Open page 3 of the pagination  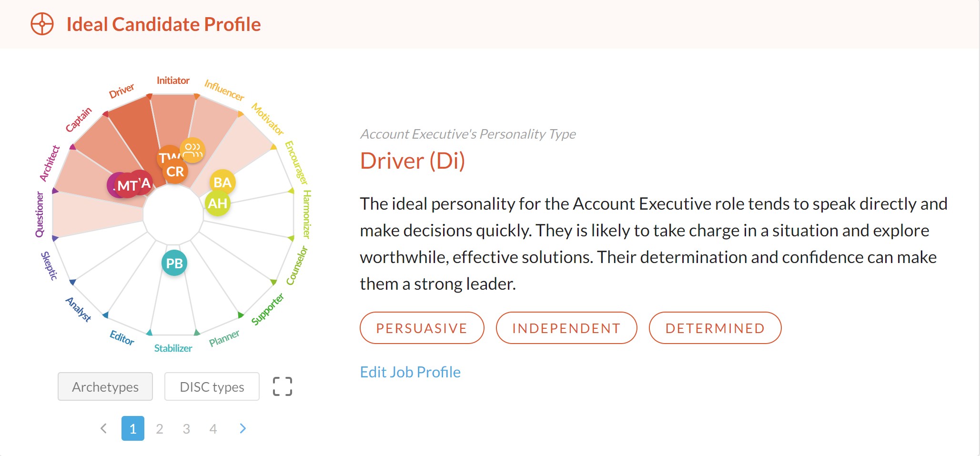tap(186, 429)
